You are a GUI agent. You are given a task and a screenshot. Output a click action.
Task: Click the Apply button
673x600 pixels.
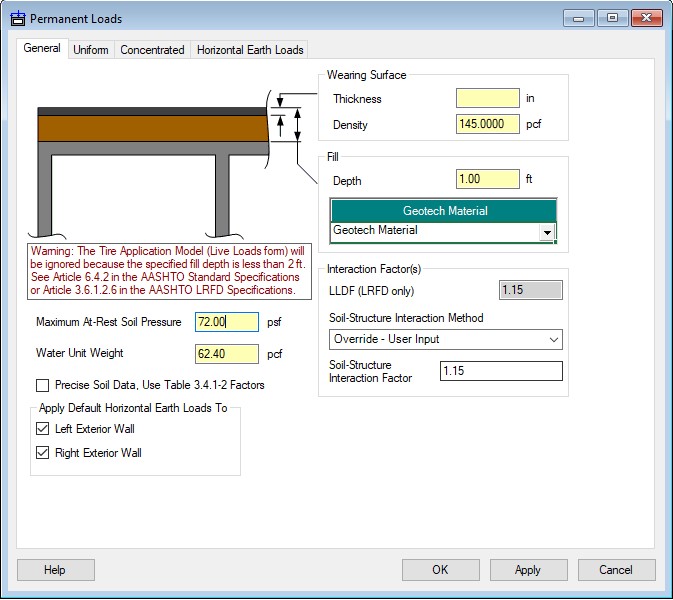(x=529, y=570)
